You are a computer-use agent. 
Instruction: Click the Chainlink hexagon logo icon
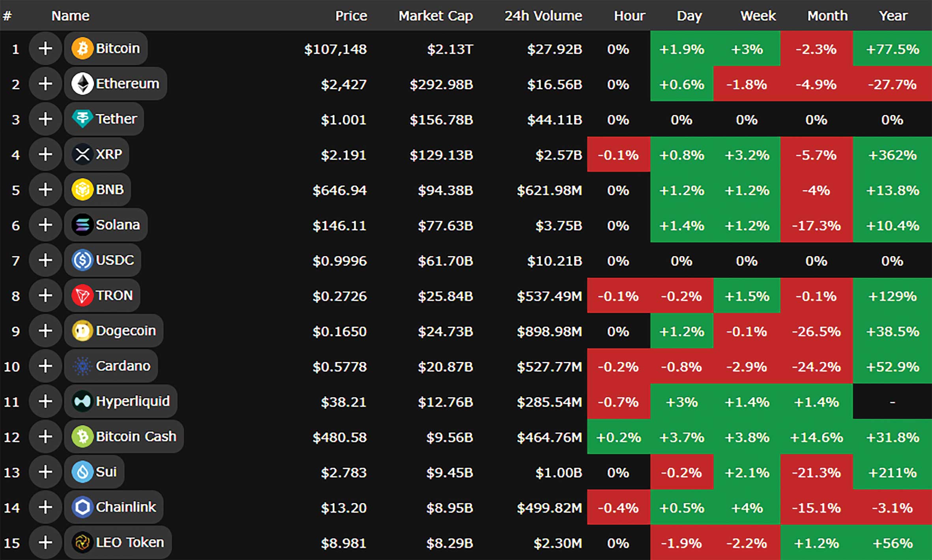[82, 507]
